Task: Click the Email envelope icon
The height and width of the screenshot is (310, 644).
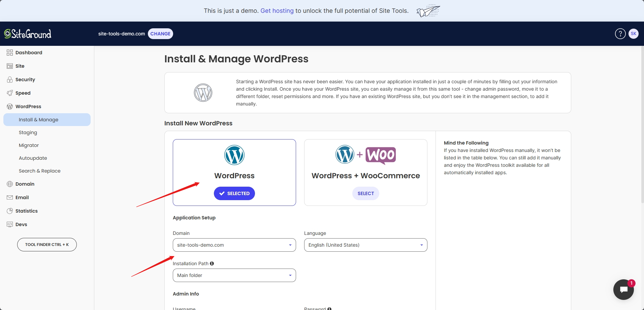Action: click(x=10, y=197)
